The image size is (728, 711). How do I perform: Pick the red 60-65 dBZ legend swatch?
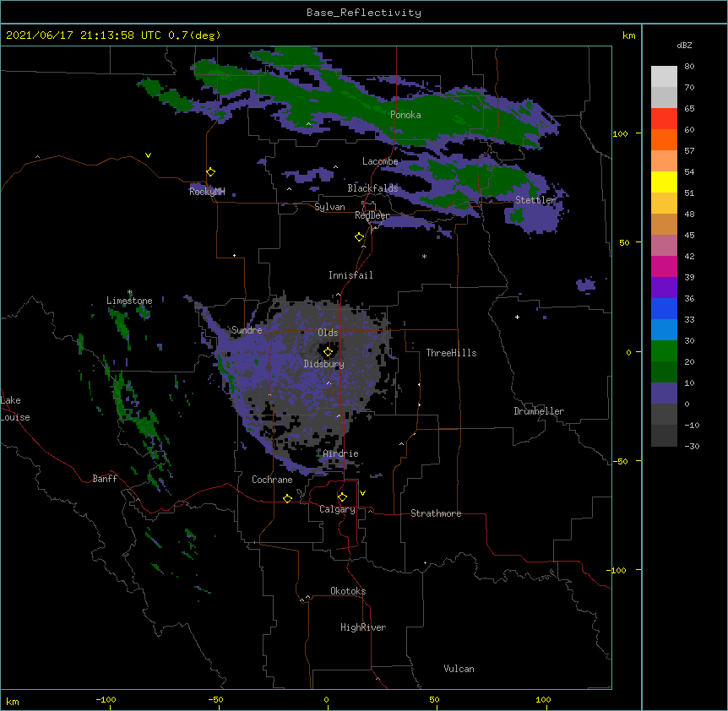pos(664,119)
